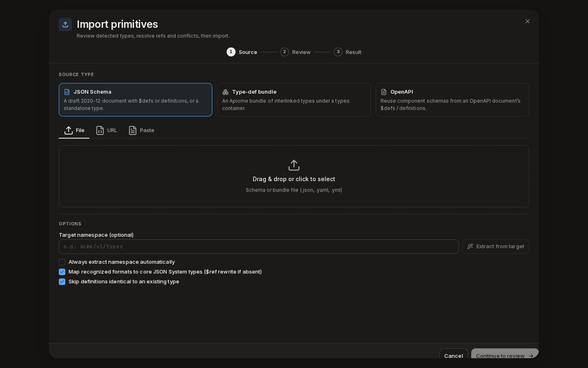Viewport: 588px width, 368px height.
Task: Click the upload icon beside Import primitives title
Action: [x=65, y=25]
